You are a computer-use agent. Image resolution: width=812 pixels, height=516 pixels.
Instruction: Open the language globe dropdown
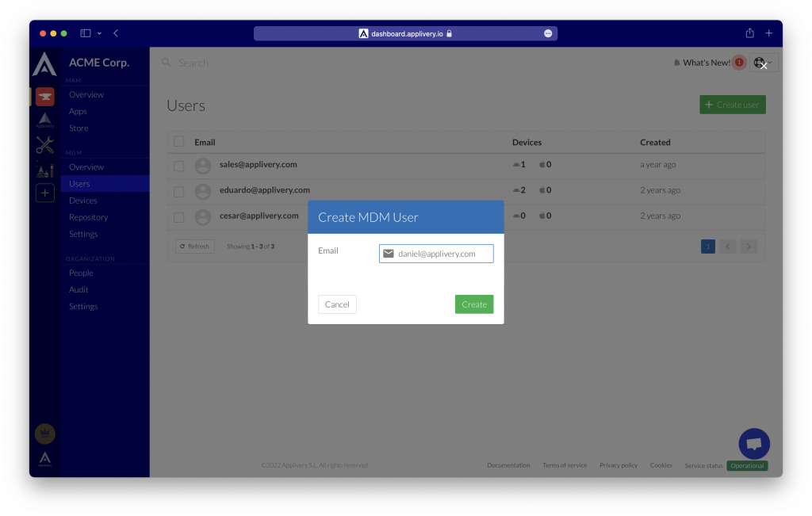tap(764, 63)
